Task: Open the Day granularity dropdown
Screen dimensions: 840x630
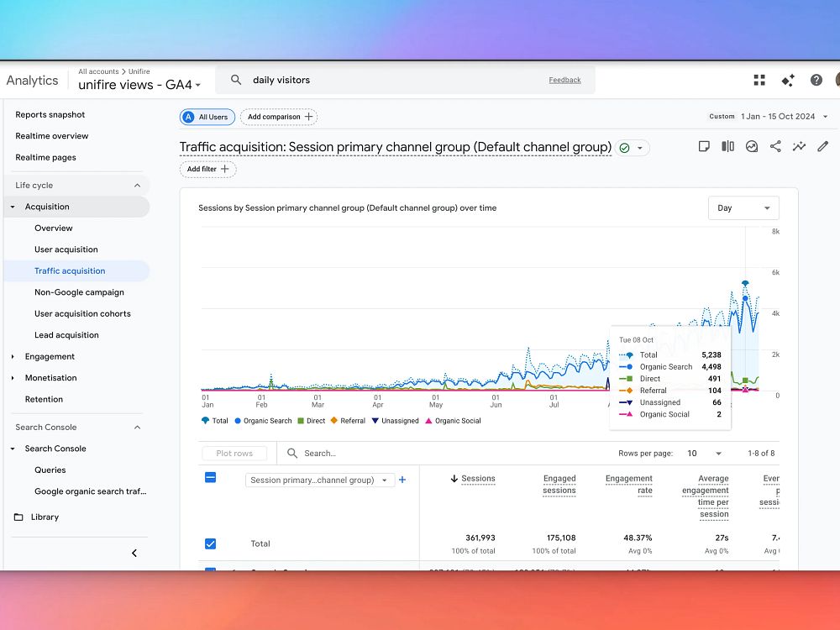Action: click(743, 207)
